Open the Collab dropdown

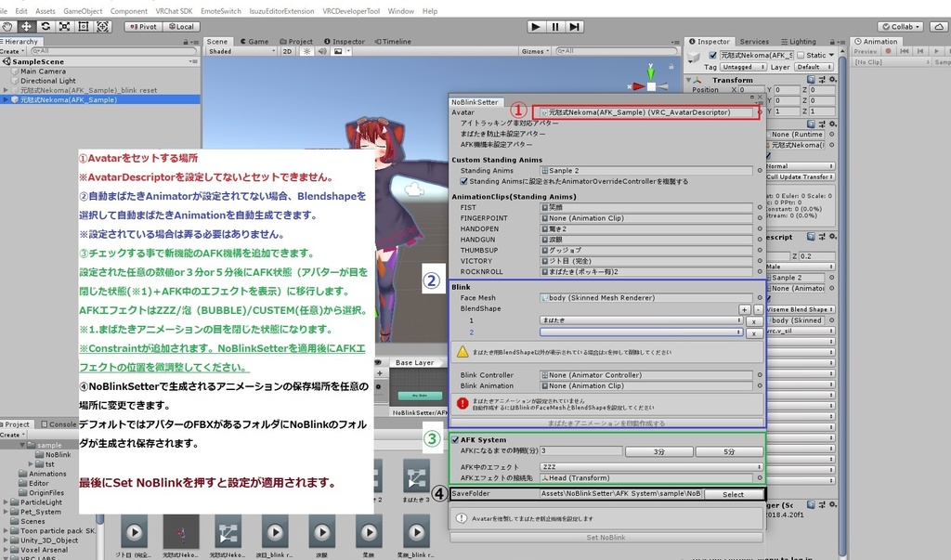click(x=901, y=27)
